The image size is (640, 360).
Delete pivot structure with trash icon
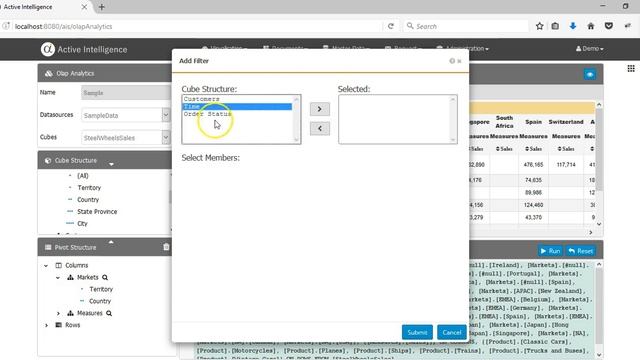tap(166, 247)
